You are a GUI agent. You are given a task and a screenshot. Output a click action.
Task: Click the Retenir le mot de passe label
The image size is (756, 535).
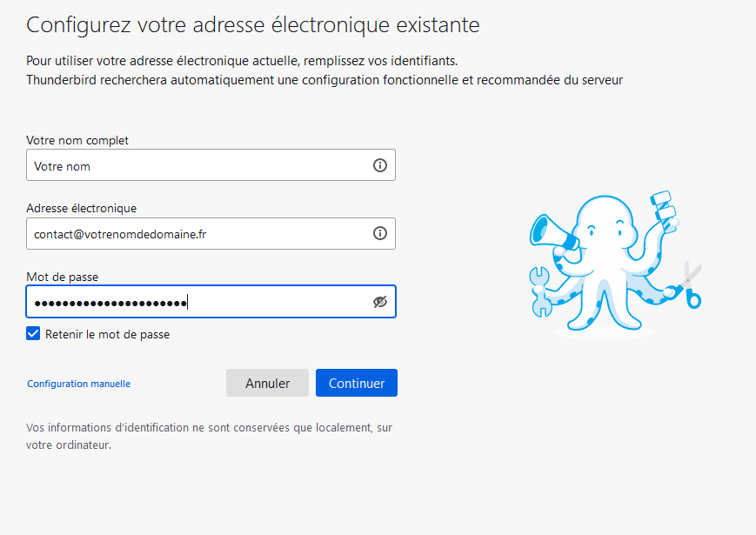coord(108,335)
